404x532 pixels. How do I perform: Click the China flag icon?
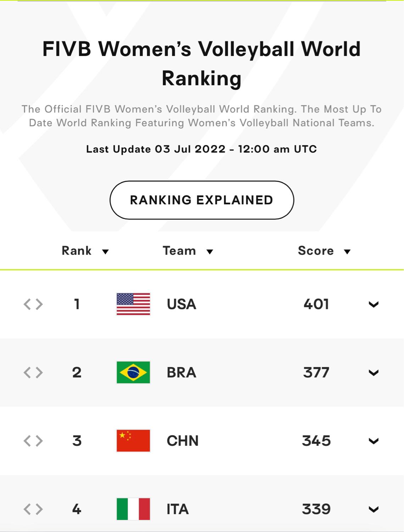tap(133, 441)
